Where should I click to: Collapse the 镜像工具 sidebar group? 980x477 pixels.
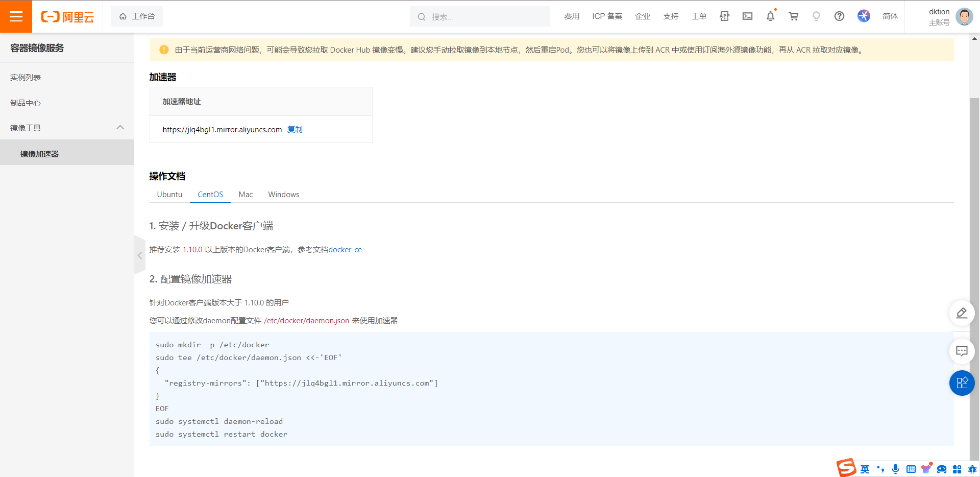click(67, 128)
